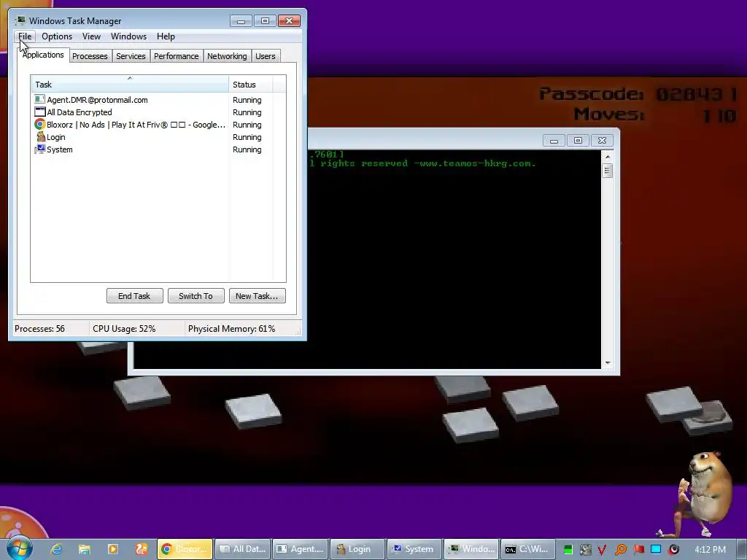Minimize the console window
Viewport: 747px width, 560px height.
554,141
